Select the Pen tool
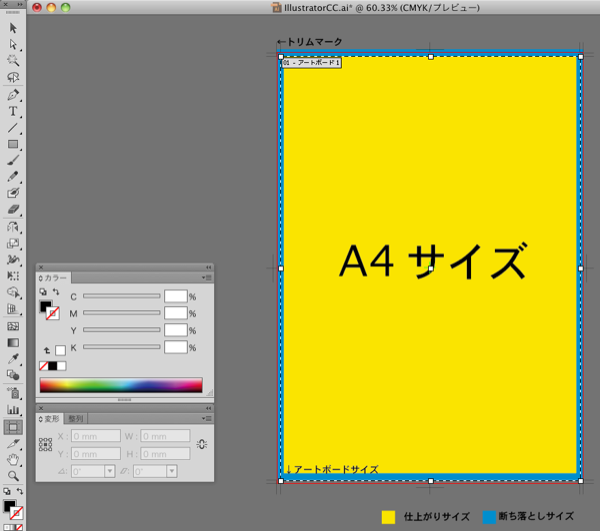 tap(14, 94)
